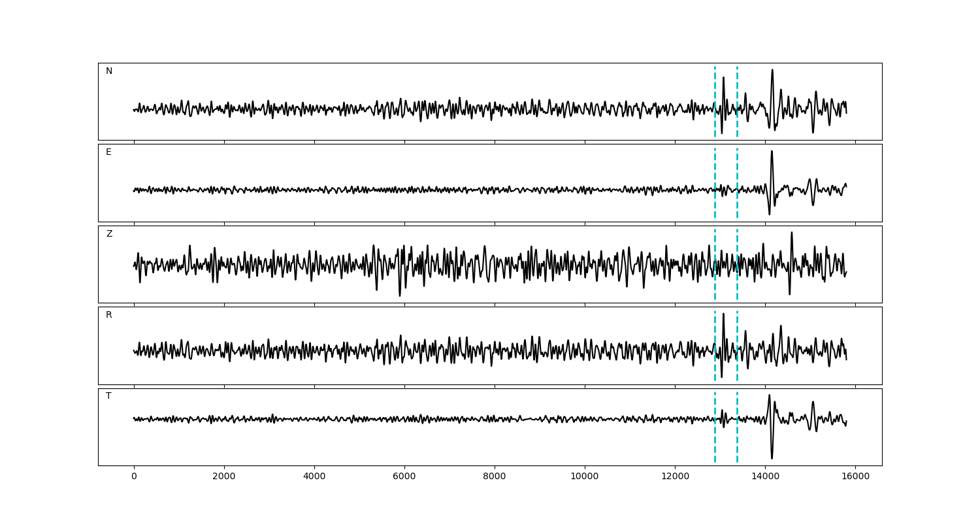The width and height of the screenshot is (980, 523).
Task: Click the 0 x-axis tick label
Action: coord(134,477)
